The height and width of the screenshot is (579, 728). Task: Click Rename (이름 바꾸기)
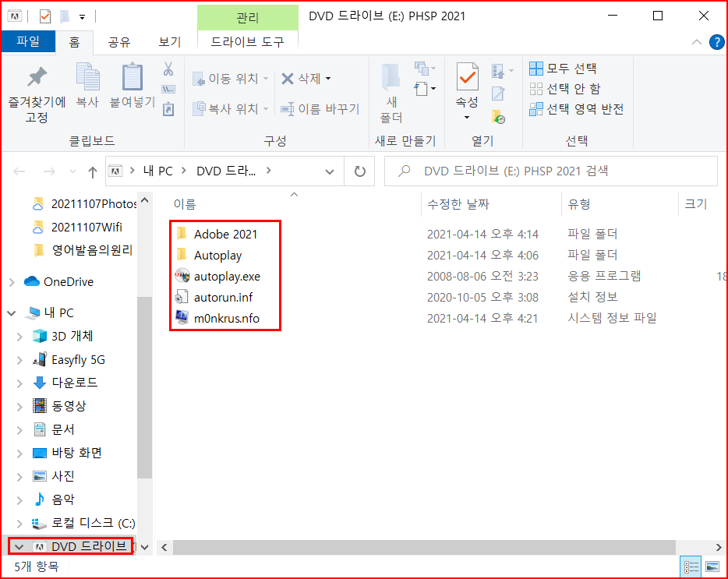click(320, 108)
